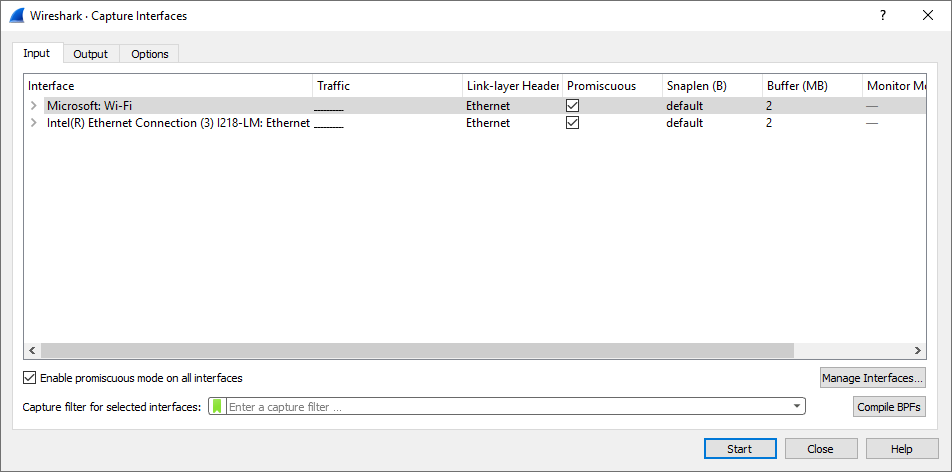
Task: Click Ethernet link-layer cell in Intel row
Action: [488, 123]
